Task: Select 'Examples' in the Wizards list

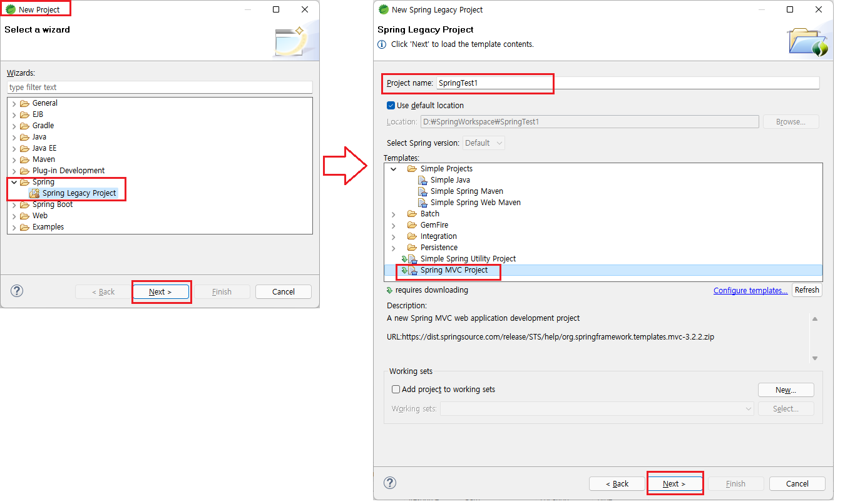Action: pyautogui.click(x=48, y=227)
